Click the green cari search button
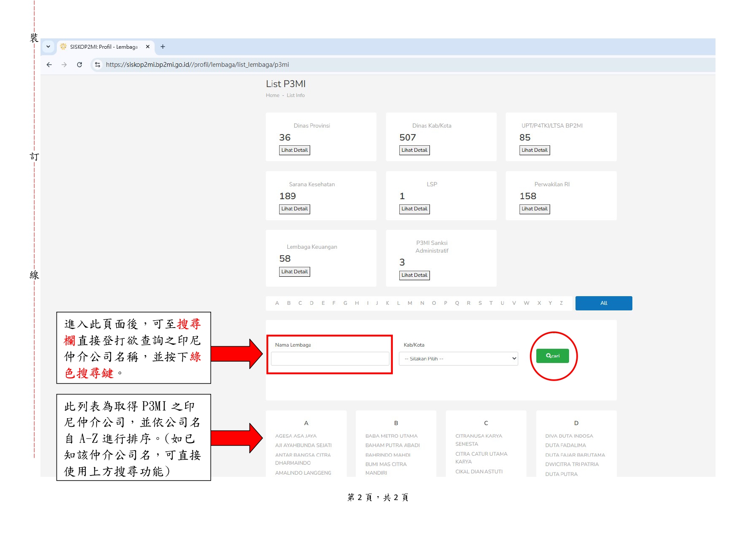756x535 pixels. (552, 356)
